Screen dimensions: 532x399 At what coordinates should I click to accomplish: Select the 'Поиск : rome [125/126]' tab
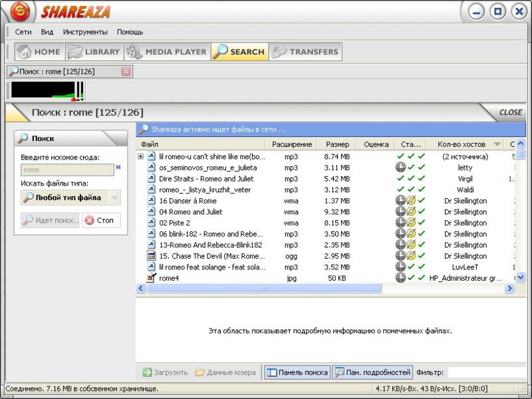[x=70, y=72]
